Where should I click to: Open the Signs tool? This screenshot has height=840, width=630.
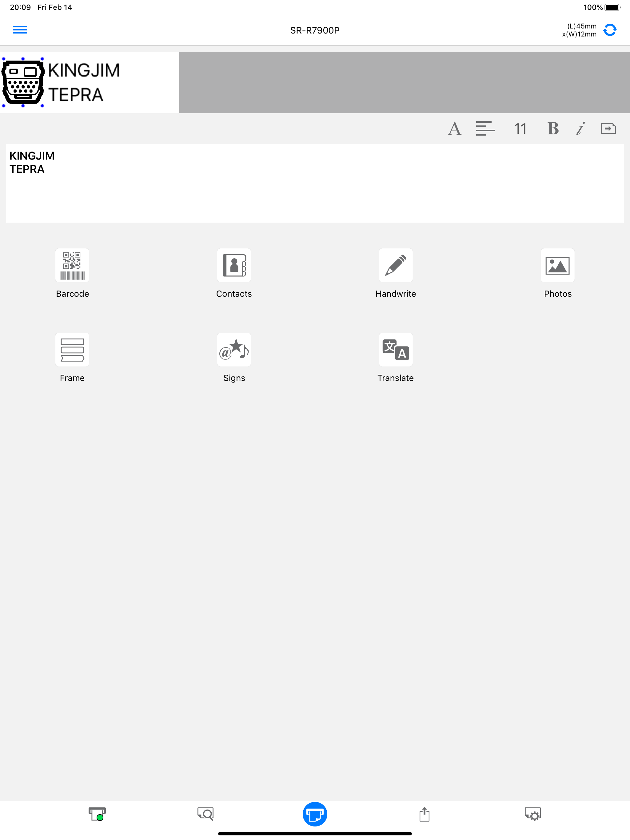click(x=234, y=350)
